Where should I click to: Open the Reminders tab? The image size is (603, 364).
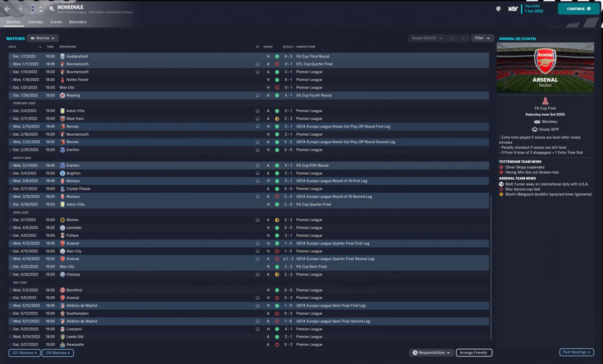[78, 22]
